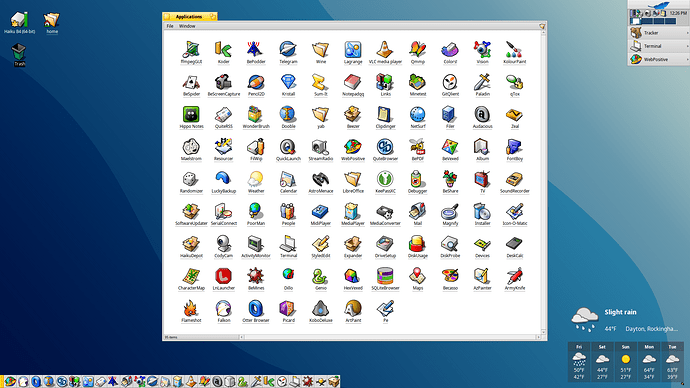This screenshot has width=690, height=388.
Task: Launch the Maps application icon
Action: pyautogui.click(x=418, y=276)
